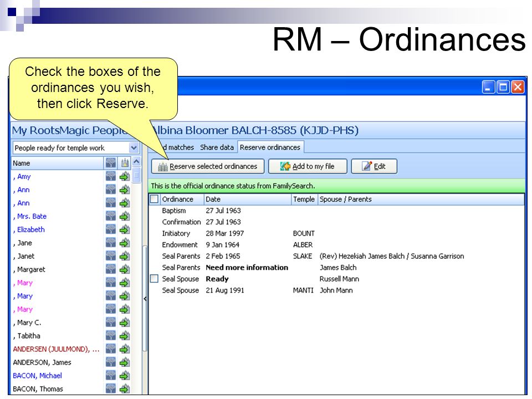
Task: Open the People ready for temple work dropdown
Action: click(x=134, y=147)
